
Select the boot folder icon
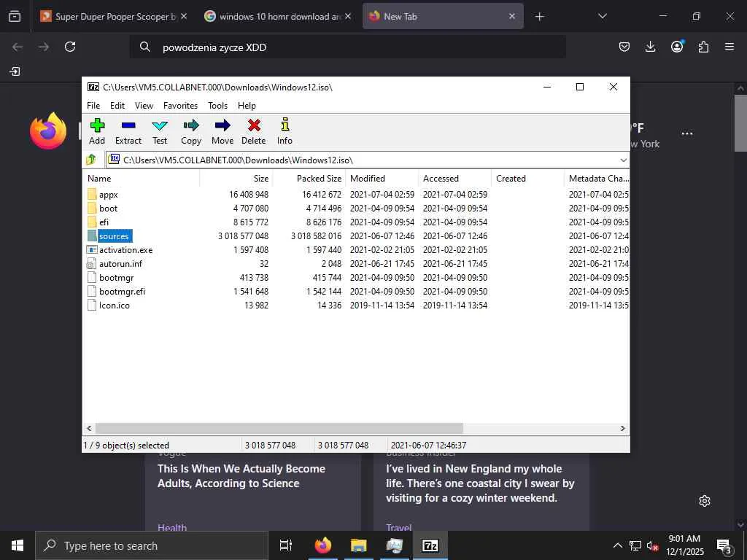tap(92, 208)
